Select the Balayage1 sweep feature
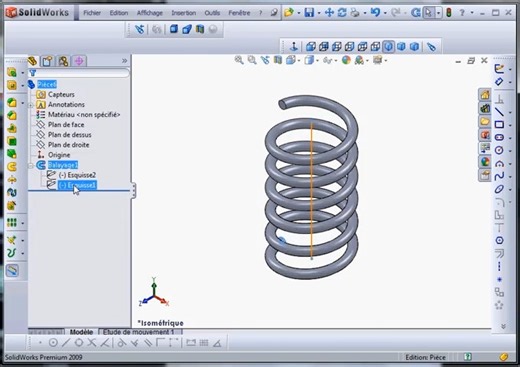The image size is (520, 367). 63,165
